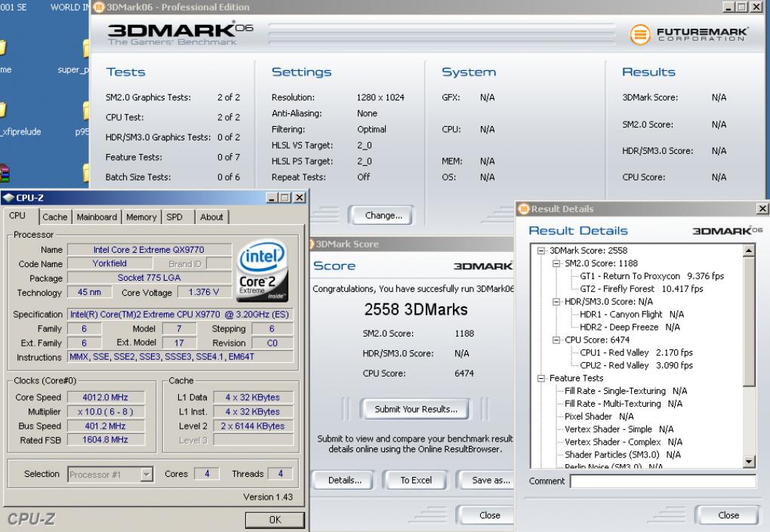Screen dimensions: 770x532
Task: Open Details... in the 3DMark Score window
Action: [344, 481]
